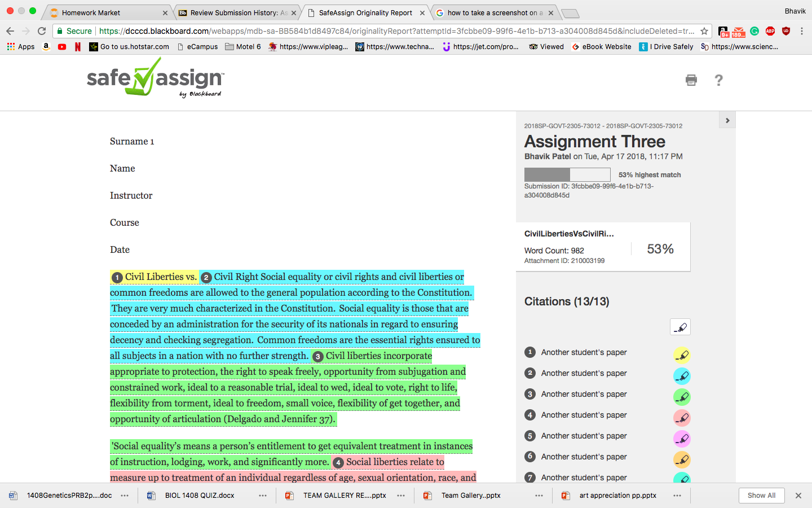
Task: Open options for BIOL 1408 QUIZ.docx download
Action: pyautogui.click(x=263, y=496)
